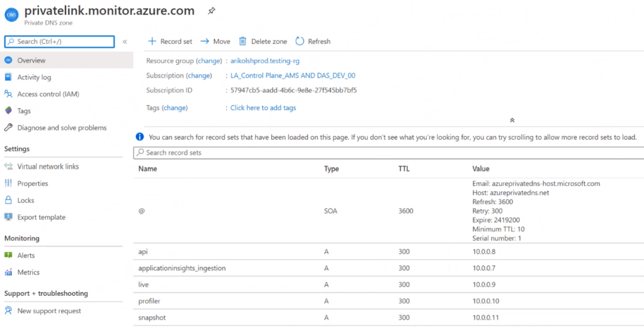Open Diagnose and solve problems

pyautogui.click(x=62, y=128)
